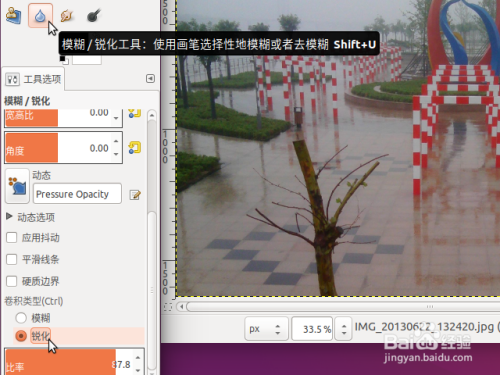The height and width of the screenshot is (375, 500).
Task: Click the 卷积类型(Ctrl) label
Action: (x=34, y=301)
